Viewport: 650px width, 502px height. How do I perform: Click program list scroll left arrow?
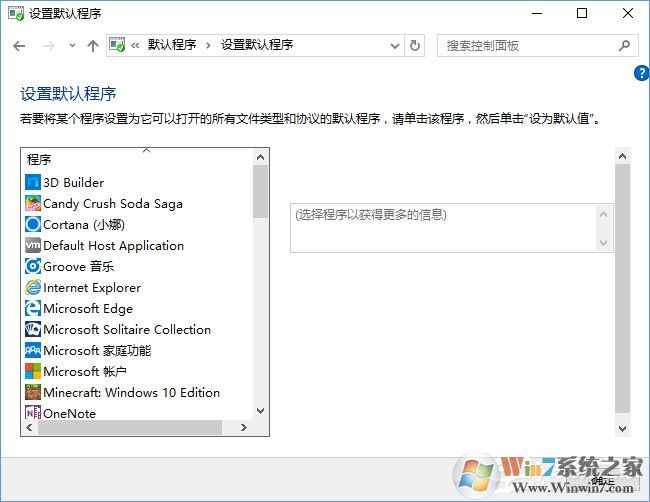click(x=29, y=427)
